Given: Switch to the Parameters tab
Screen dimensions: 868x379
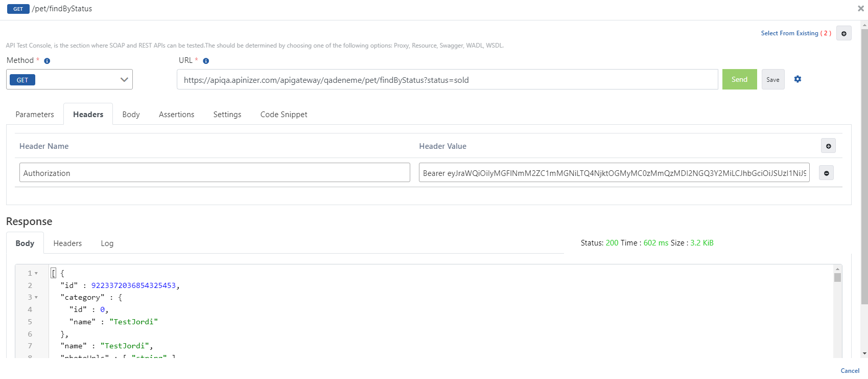Looking at the screenshot, I should pos(35,115).
